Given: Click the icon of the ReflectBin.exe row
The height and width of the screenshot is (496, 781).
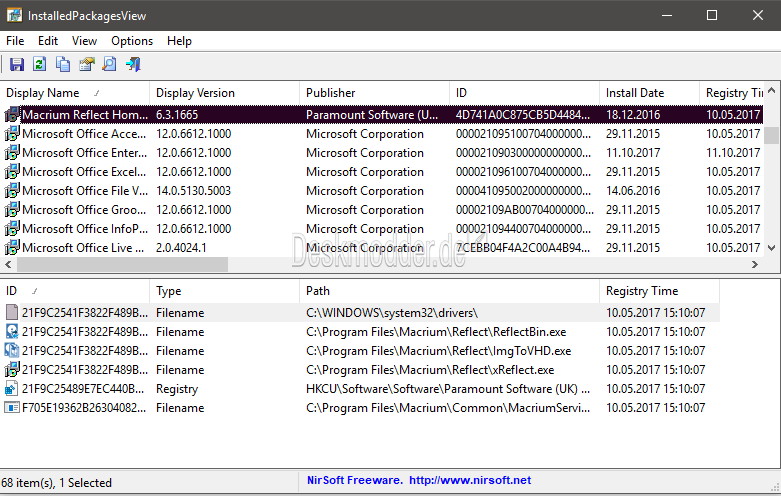Looking at the screenshot, I should pyautogui.click(x=11, y=332).
